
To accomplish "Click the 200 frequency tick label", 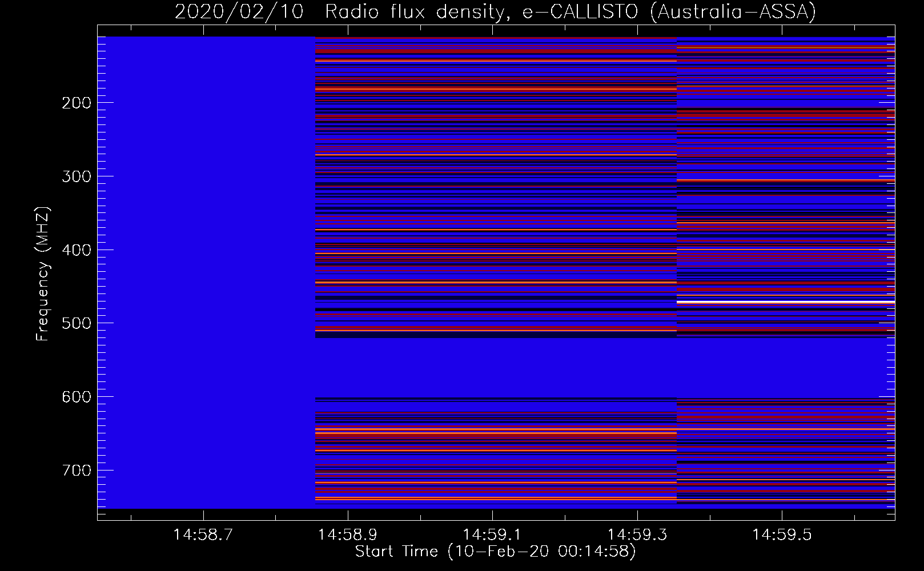I will tap(76, 103).
